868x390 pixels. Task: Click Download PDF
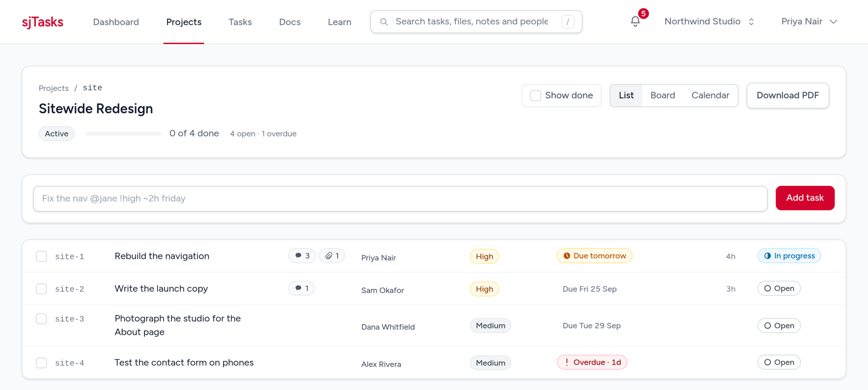788,95
